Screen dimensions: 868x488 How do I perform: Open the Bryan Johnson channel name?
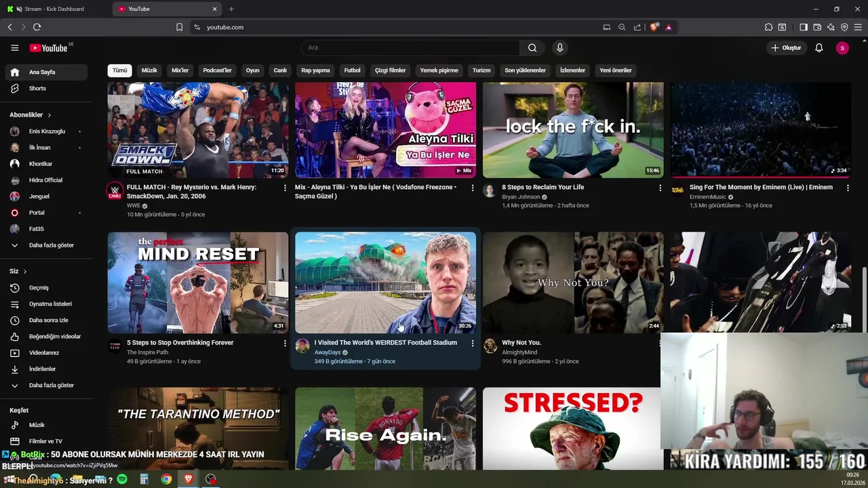521,197
